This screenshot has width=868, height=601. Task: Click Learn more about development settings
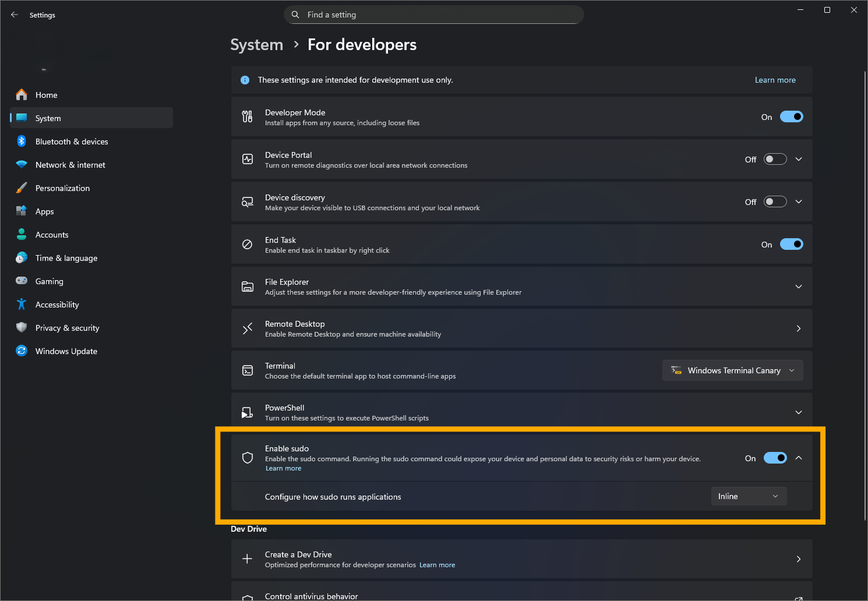click(775, 80)
